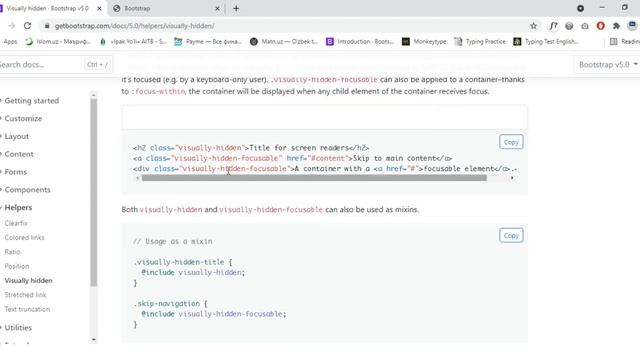The height and width of the screenshot is (360, 640).
Task: Expand the Getting started section
Action: 31,101
